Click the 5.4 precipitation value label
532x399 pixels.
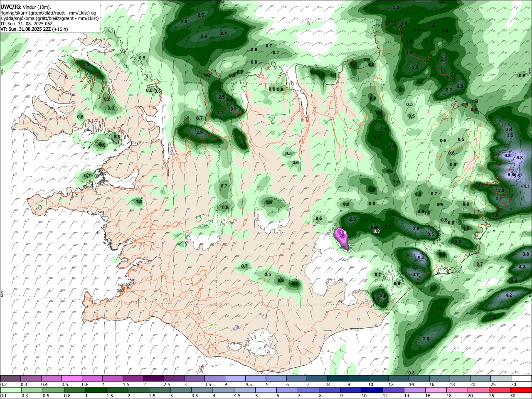(420, 258)
